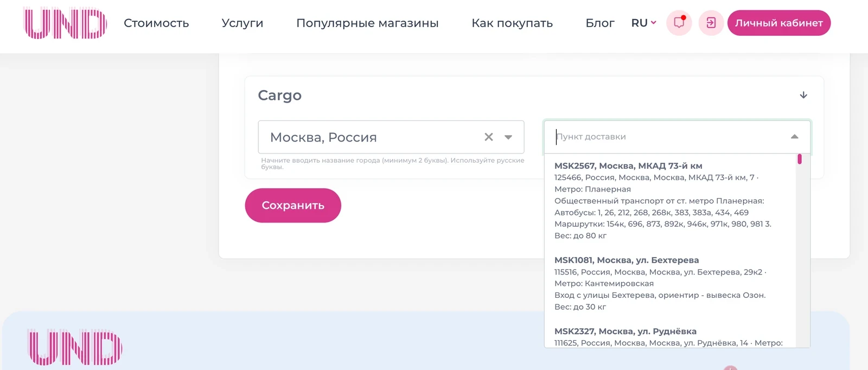Screen dimensions: 868x370
Task: Click the Сохранить button
Action: 293,205
